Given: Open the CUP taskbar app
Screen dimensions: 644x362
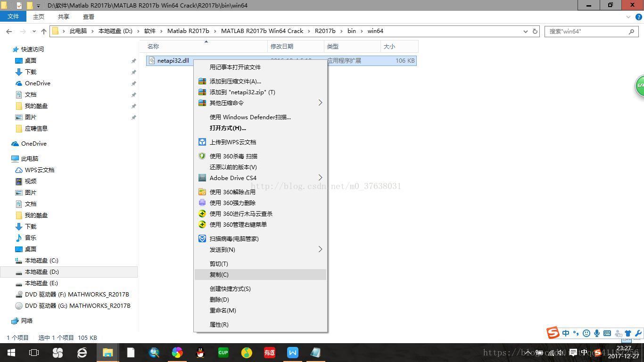Looking at the screenshot, I should [x=223, y=353].
